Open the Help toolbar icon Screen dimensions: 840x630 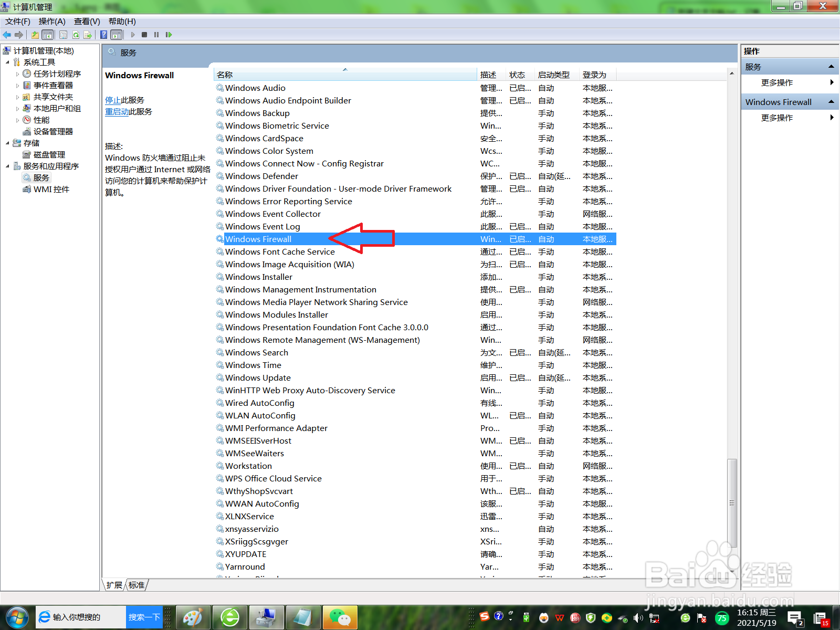click(104, 35)
